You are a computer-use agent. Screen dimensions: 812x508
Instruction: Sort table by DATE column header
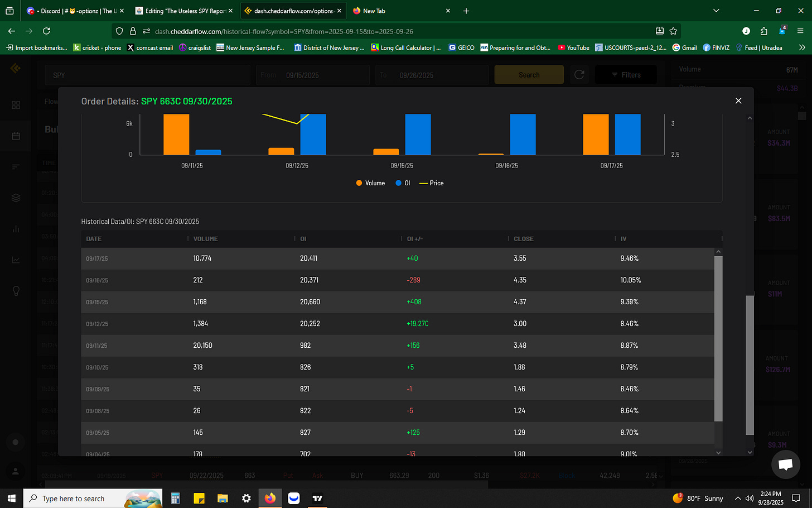click(x=94, y=239)
